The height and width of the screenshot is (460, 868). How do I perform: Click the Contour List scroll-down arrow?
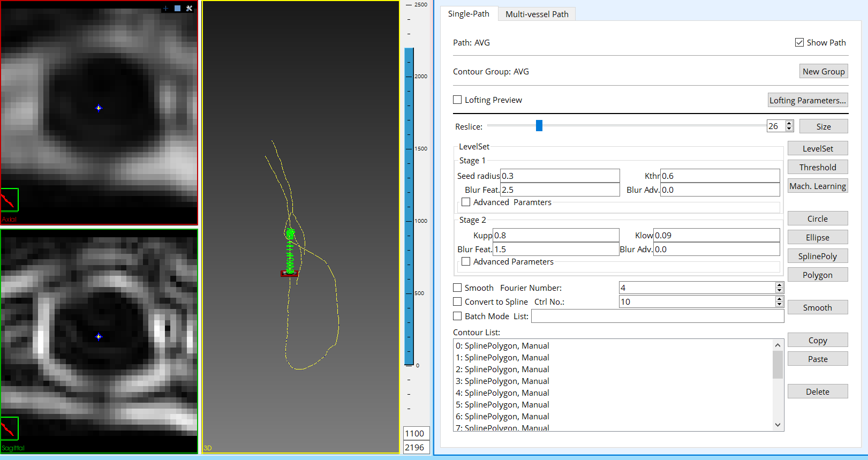coord(778,425)
